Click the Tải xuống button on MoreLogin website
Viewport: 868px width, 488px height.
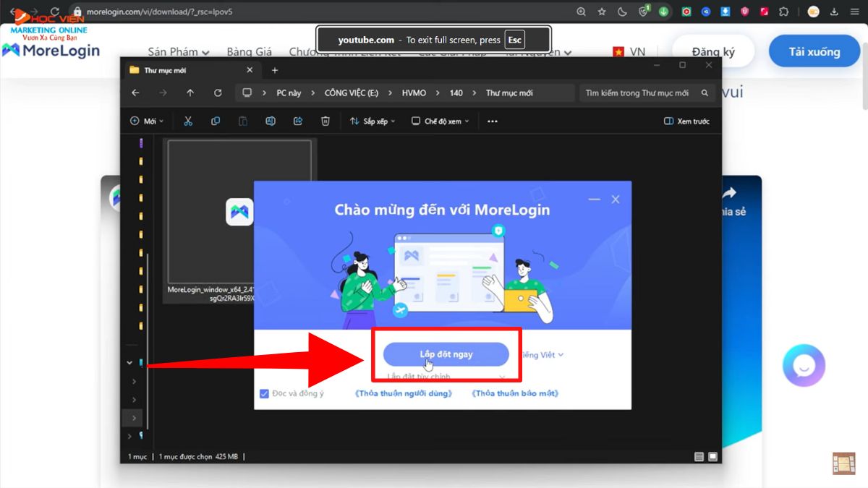814,51
